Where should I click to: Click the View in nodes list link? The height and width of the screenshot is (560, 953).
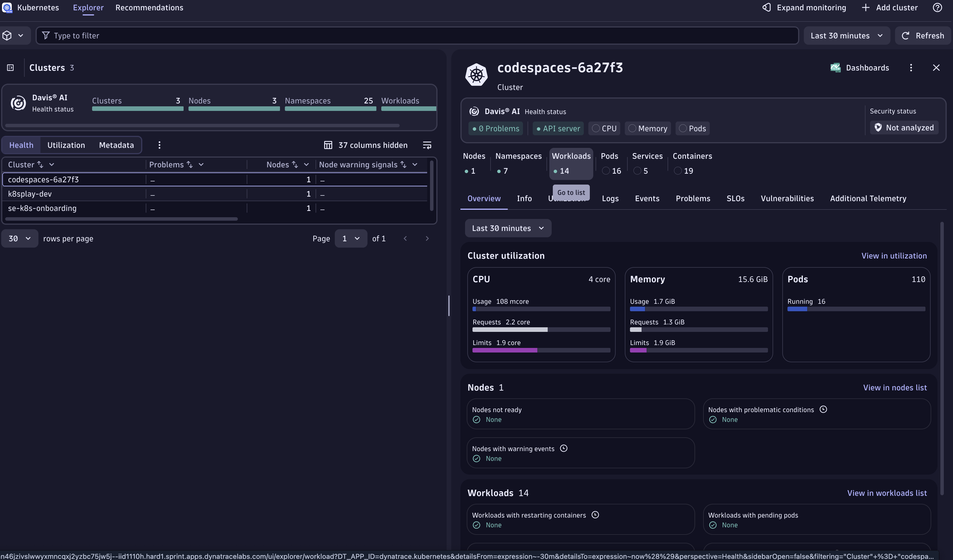pos(894,388)
